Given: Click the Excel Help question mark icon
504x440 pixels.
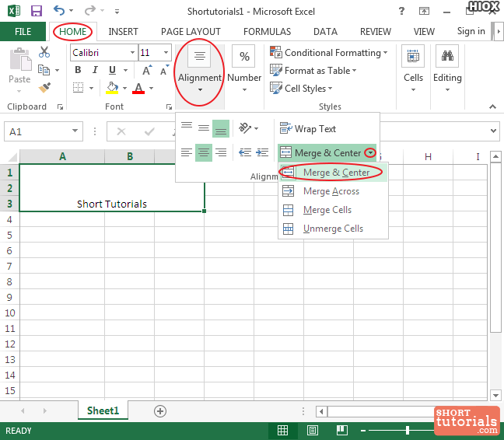Looking at the screenshot, I should point(401,11).
